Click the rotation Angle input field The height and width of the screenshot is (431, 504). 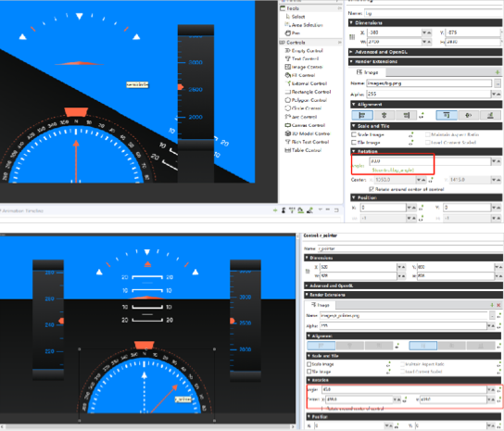pos(430,161)
